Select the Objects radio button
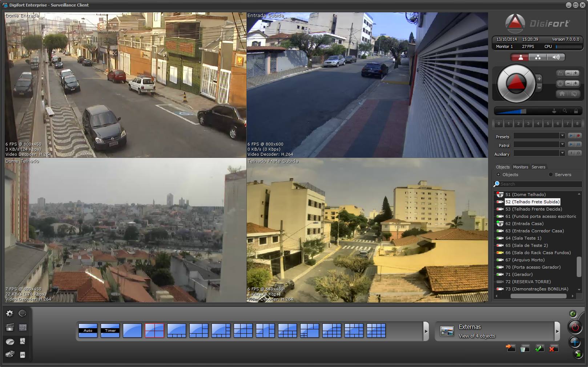This screenshot has width=588, height=367. [499, 175]
